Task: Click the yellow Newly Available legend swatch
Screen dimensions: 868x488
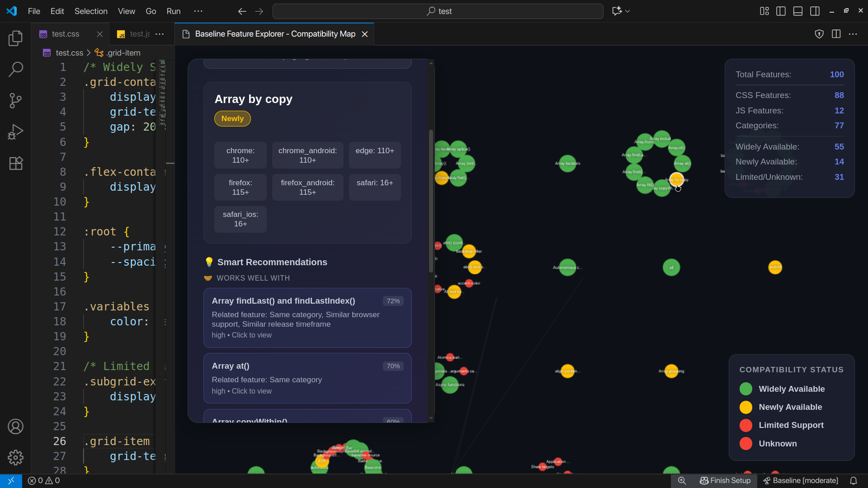Action: [x=745, y=407]
